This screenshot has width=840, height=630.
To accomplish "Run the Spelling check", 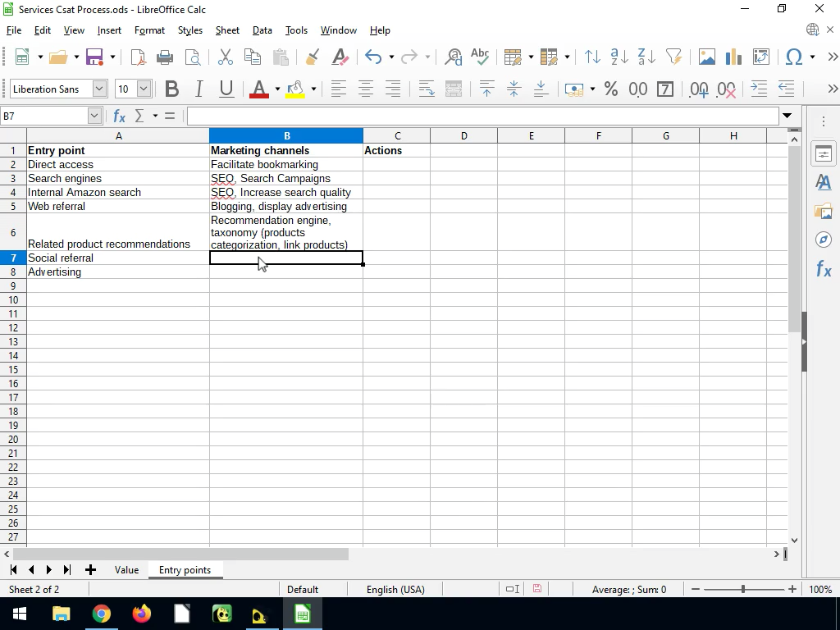I will [480, 57].
